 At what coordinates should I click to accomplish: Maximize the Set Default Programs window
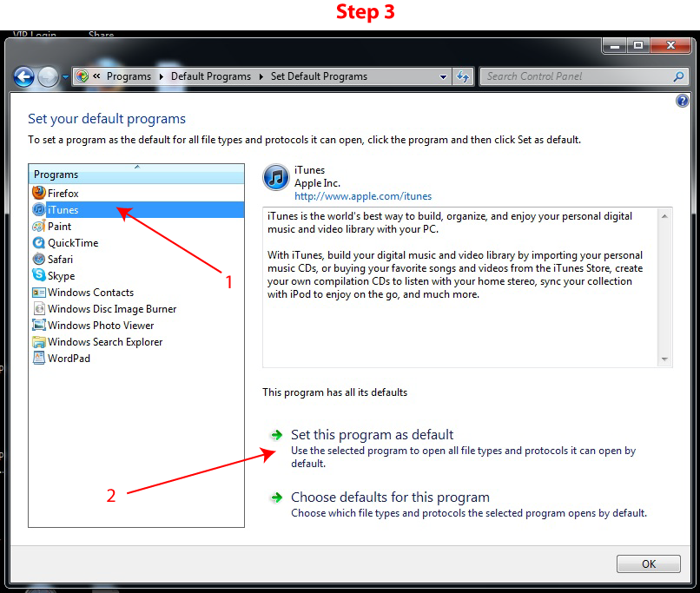638,45
